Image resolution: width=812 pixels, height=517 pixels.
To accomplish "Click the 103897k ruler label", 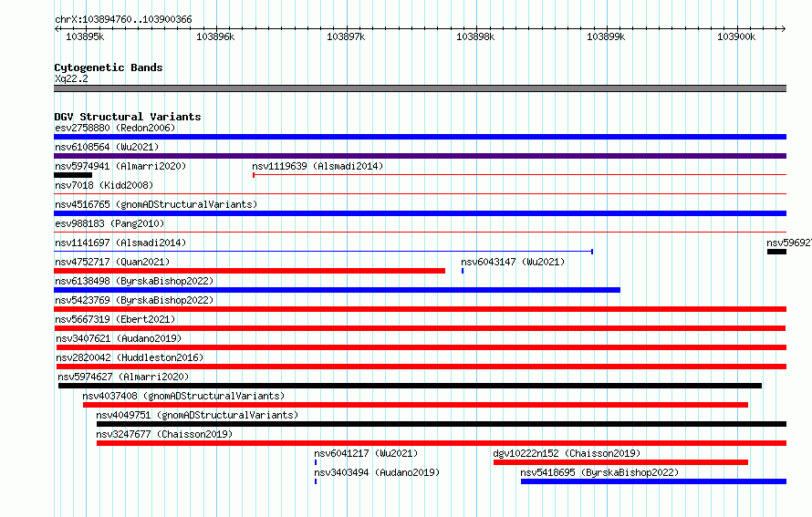I will [x=346, y=36].
